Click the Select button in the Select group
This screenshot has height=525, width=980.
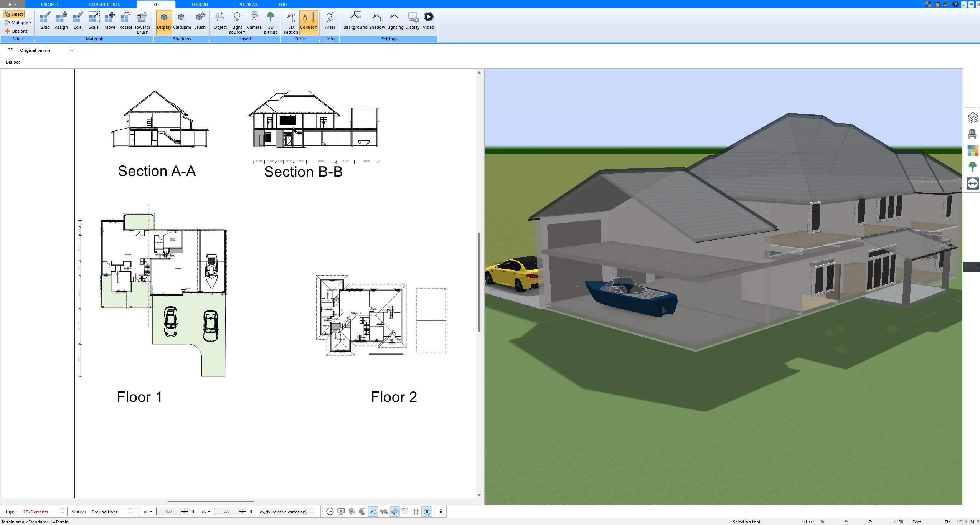(14, 14)
